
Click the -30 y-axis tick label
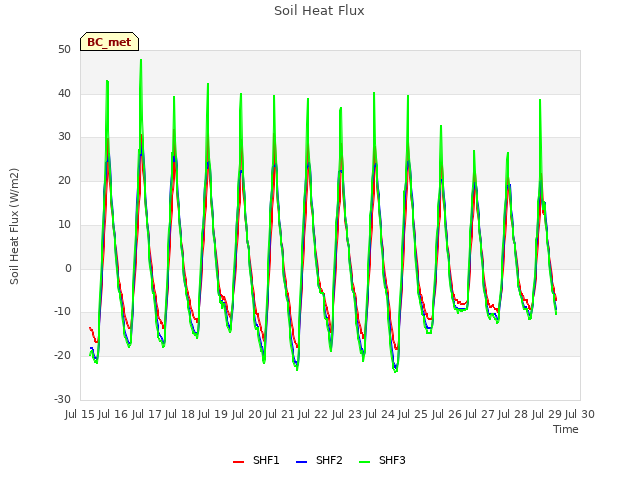coord(62,399)
